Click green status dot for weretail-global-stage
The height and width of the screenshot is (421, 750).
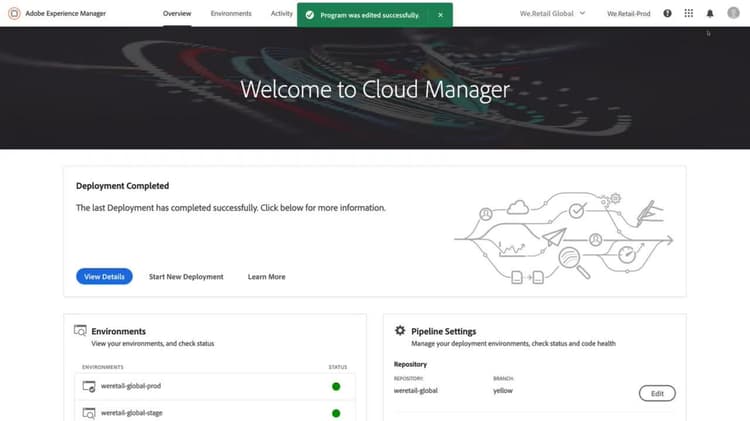[x=336, y=413]
